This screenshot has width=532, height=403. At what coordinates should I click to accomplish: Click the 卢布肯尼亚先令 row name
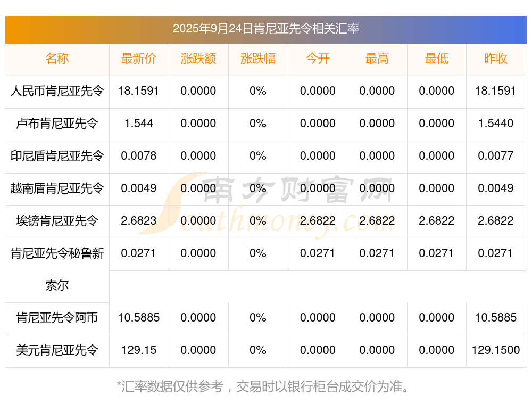click(x=57, y=124)
